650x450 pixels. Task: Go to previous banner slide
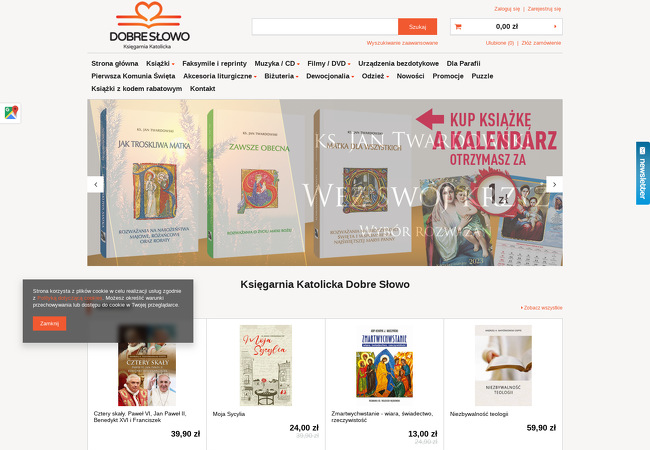pos(96,184)
